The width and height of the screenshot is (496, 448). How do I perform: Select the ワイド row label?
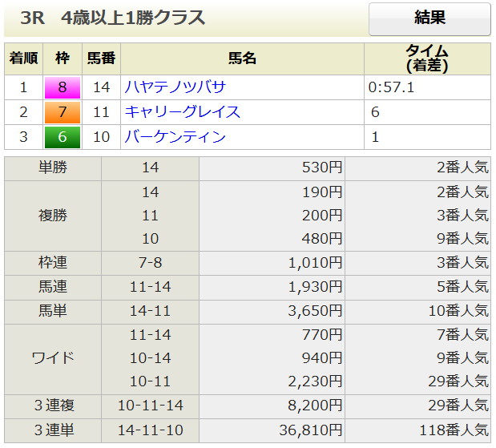[x=53, y=358]
